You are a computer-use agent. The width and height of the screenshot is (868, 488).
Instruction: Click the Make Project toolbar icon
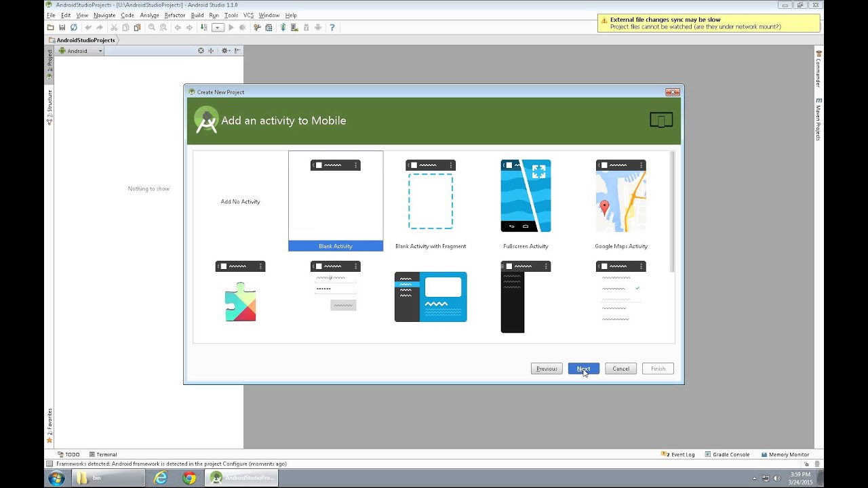click(203, 27)
